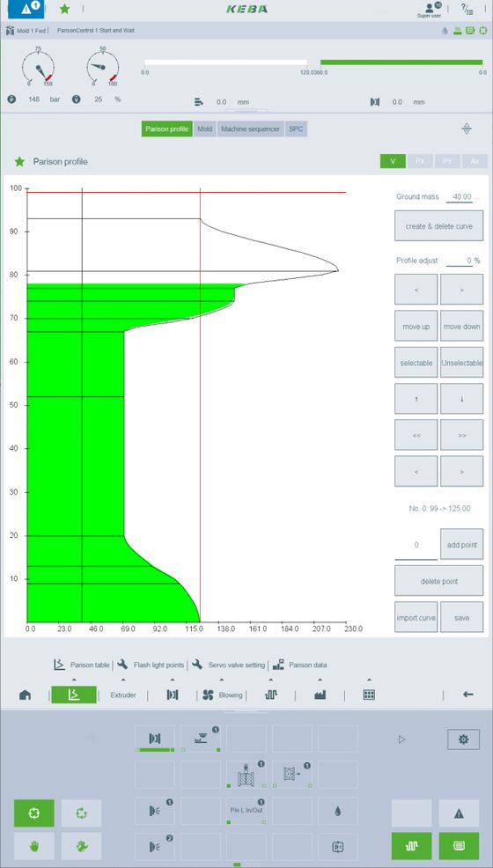Toggle the Air profile view
This screenshot has height=868, width=493.
475,161
